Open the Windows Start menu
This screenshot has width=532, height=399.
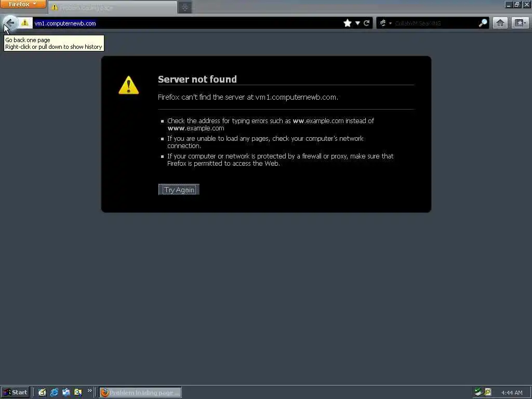tap(15, 392)
